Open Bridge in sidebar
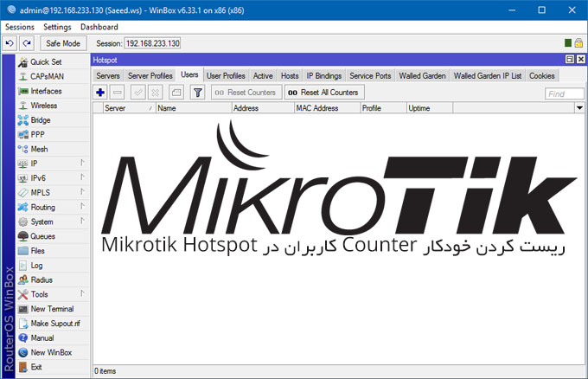This screenshot has width=588, height=379. coord(53,120)
